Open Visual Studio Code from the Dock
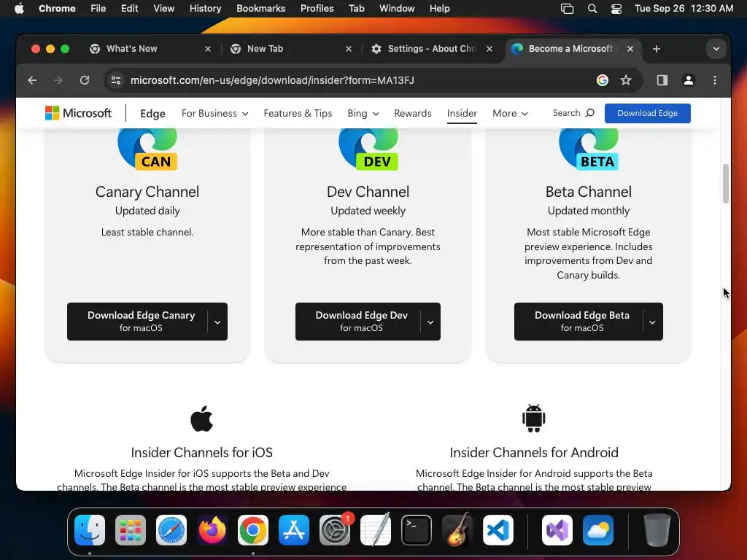 tap(498, 530)
